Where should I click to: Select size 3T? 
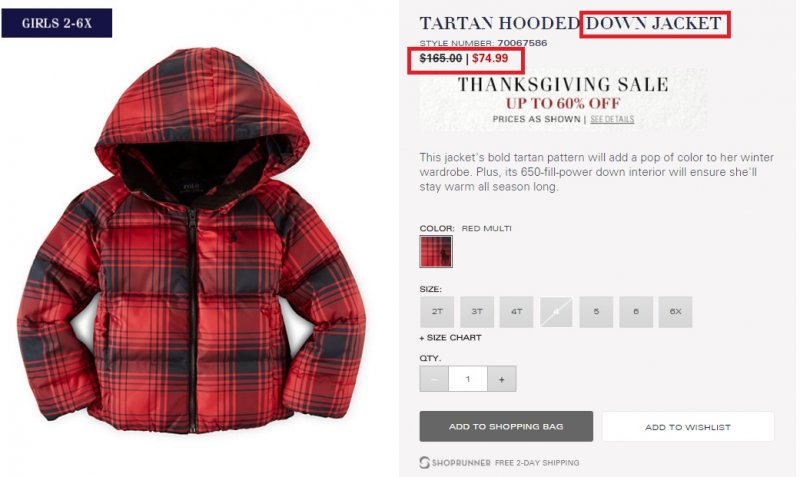pos(477,312)
